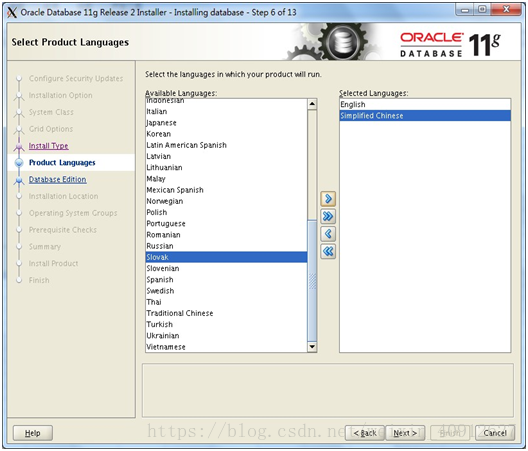Click the Available Languages scrollbar thumb
Screen dimensions: 528x451
[312, 281]
